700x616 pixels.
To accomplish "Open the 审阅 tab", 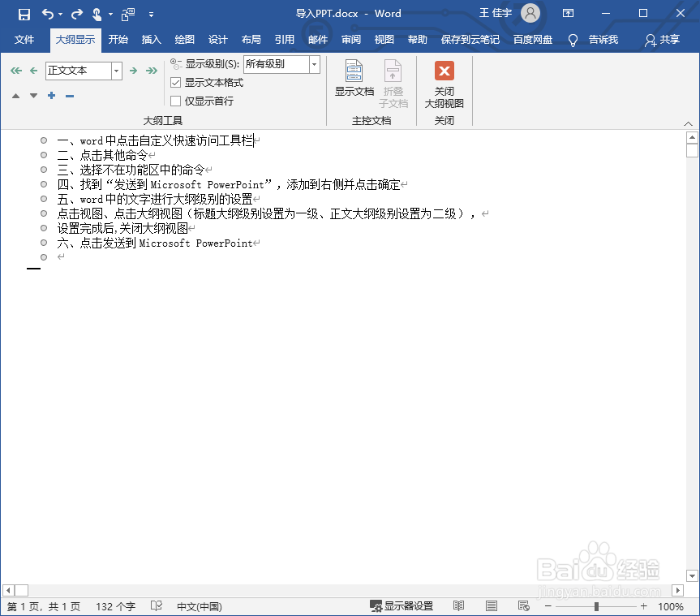I will coord(351,40).
